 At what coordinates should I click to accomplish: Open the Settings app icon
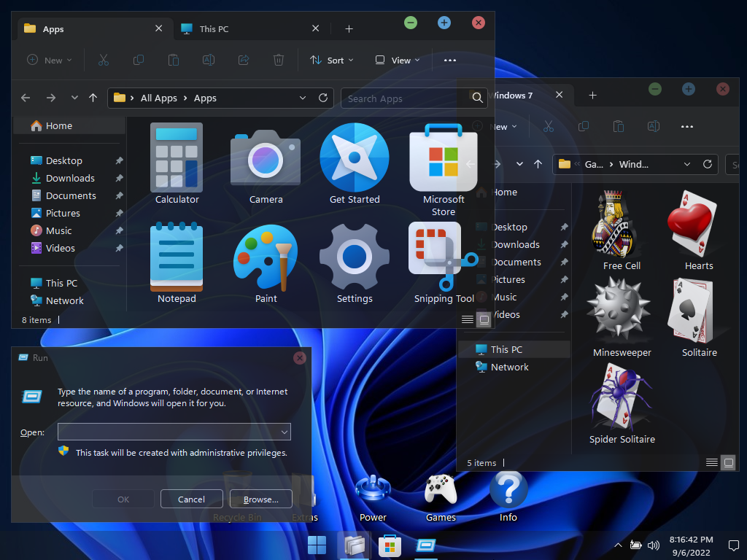[x=355, y=257]
